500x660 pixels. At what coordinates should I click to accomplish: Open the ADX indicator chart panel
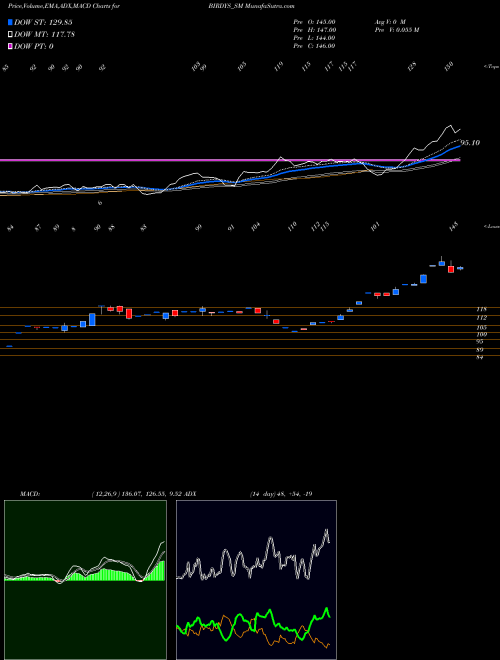(256, 580)
